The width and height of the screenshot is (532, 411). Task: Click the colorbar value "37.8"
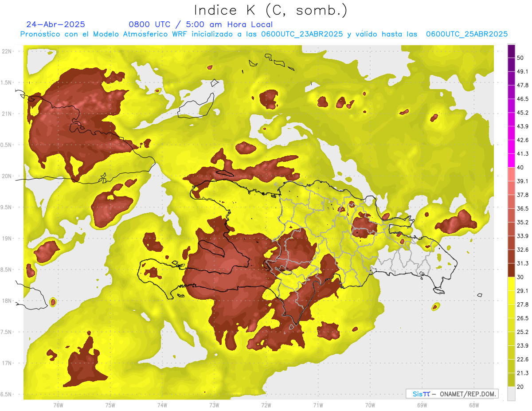click(x=523, y=195)
